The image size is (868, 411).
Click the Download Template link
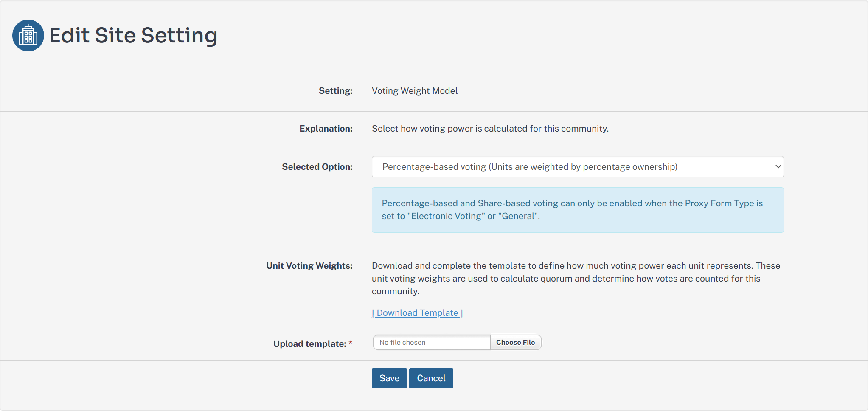tap(417, 313)
